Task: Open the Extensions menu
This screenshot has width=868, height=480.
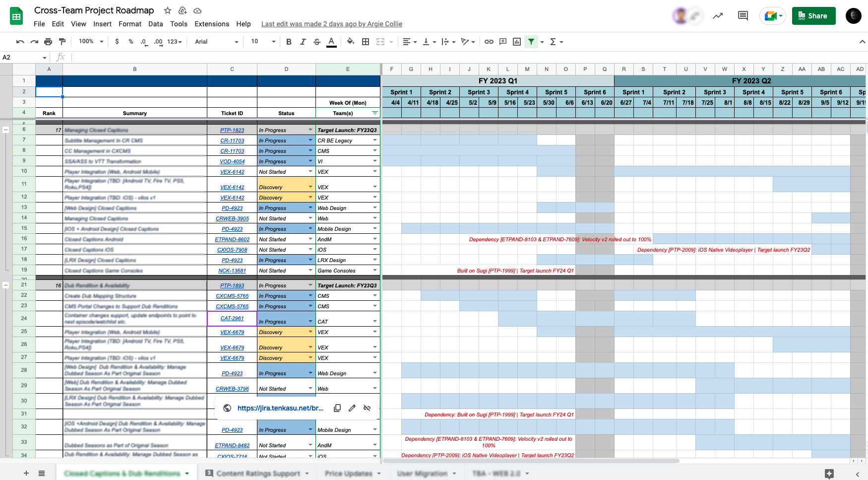Action: [x=212, y=24]
